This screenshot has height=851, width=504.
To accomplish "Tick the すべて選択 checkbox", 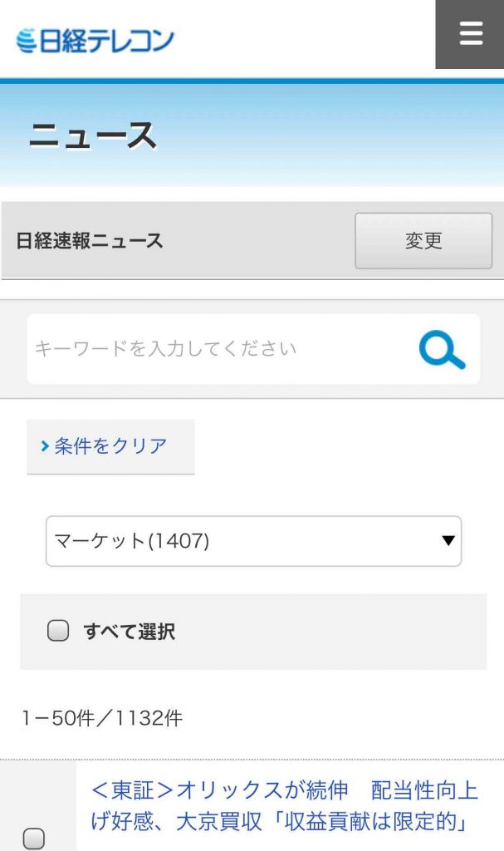I will [58, 631].
